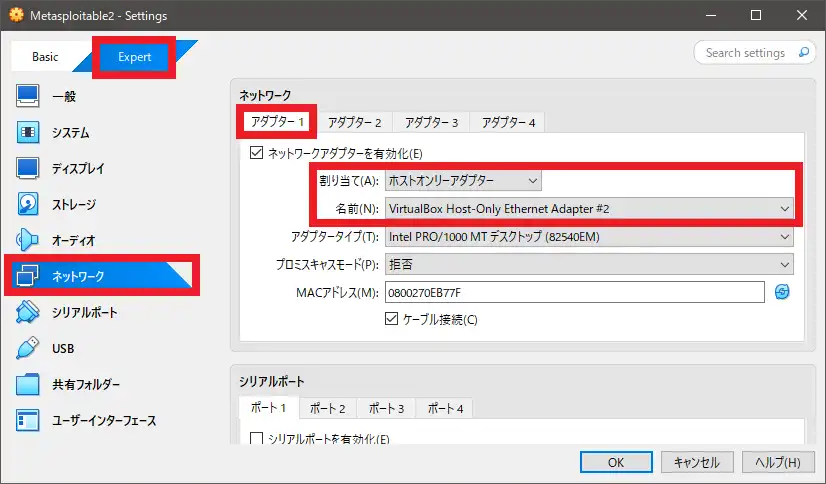
Task: Open the 割り当て attachment type dropdown
Action: click(x=462, y=181)
